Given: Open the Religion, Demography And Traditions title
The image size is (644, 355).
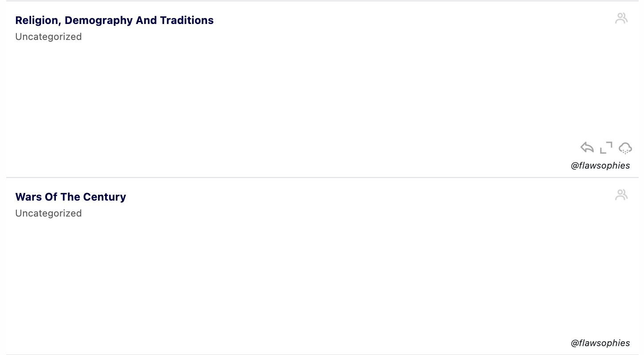Looking at the screenshot, I should 114,20.
